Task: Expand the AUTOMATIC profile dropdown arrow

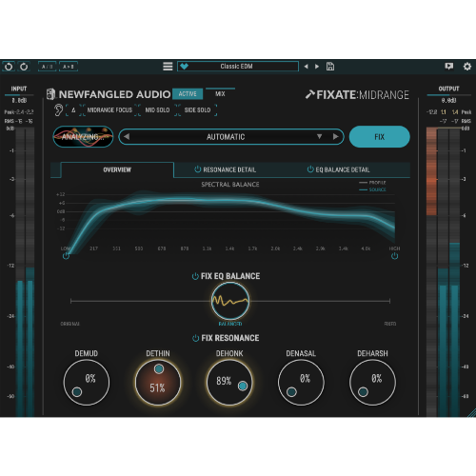Action: [319, 136]
